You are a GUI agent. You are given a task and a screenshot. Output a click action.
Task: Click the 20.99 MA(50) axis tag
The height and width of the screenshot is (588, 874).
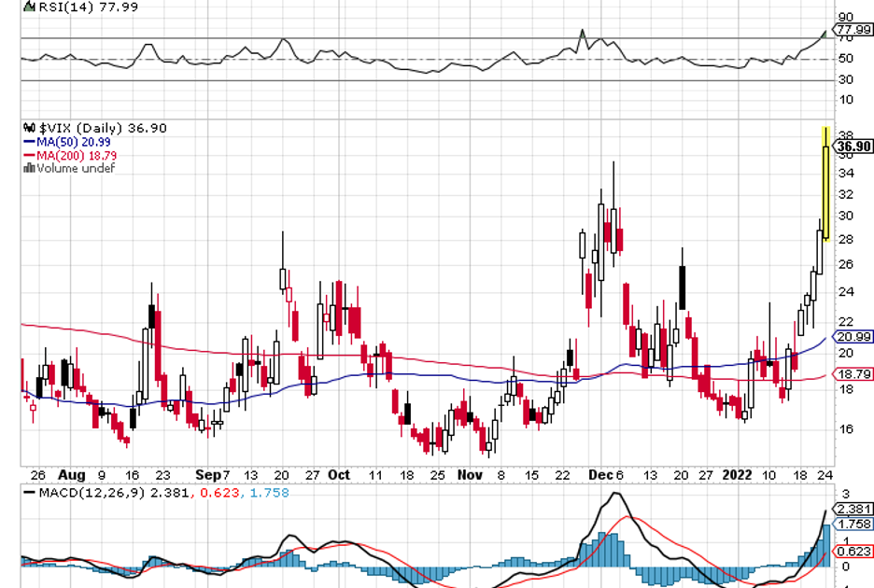[854, 337]
